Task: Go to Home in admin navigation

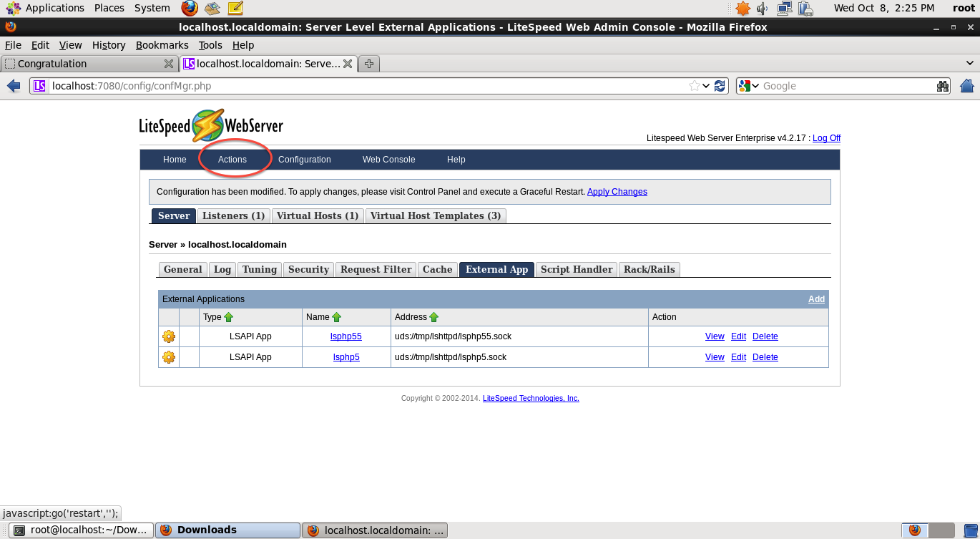Action: (x=175, y=160)
